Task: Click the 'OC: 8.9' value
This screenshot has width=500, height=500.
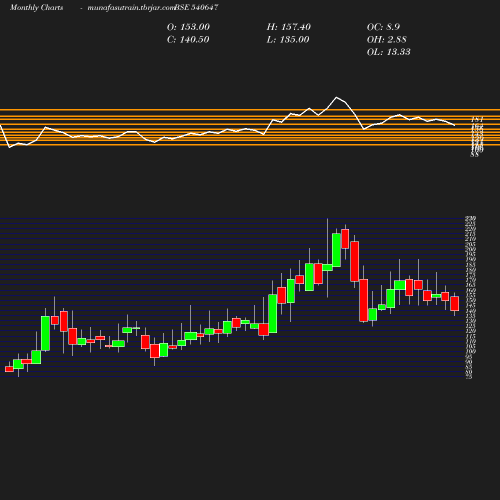Action: [x=383, y=27]
